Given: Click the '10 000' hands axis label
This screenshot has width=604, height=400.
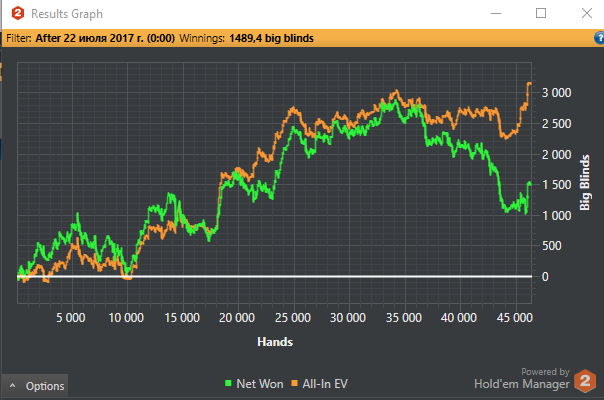Looking at the screenshot, I should tap(126, 318).
